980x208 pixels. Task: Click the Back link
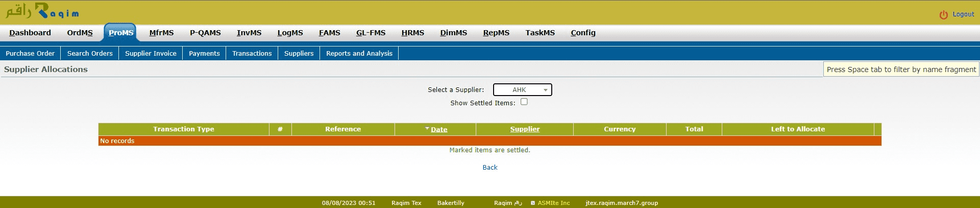point(489,167)
